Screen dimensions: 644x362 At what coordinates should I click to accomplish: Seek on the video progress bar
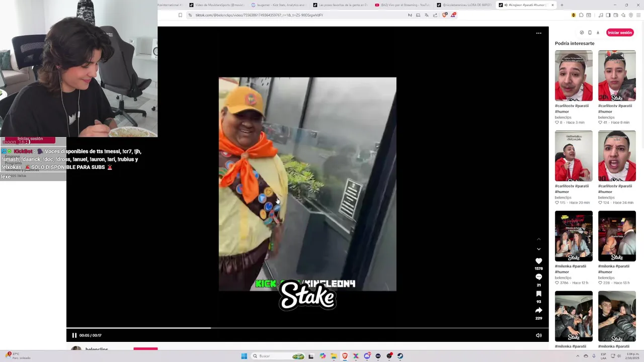pos(307,328)
